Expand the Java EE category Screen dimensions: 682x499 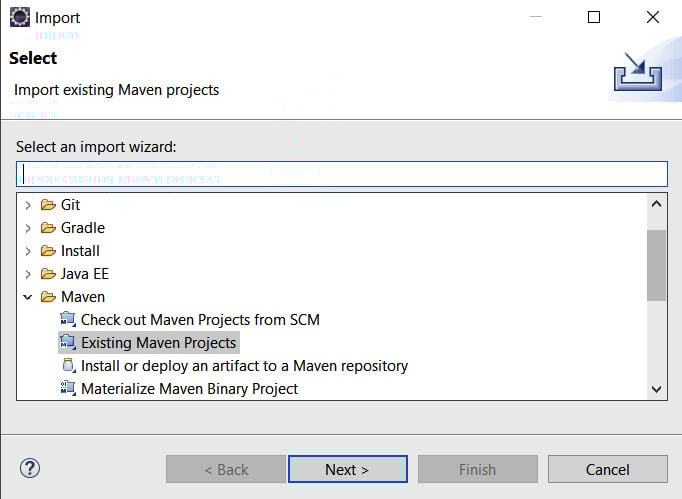[x=28, y=274]
